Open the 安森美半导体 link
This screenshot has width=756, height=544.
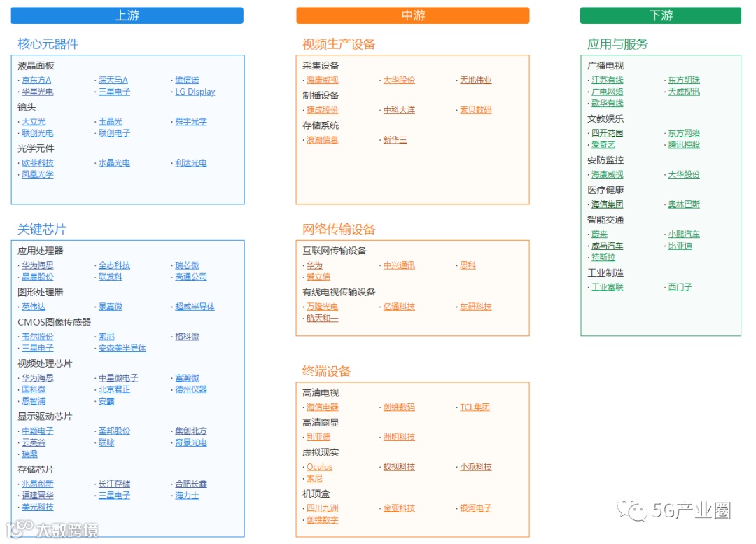pos(122,348)
